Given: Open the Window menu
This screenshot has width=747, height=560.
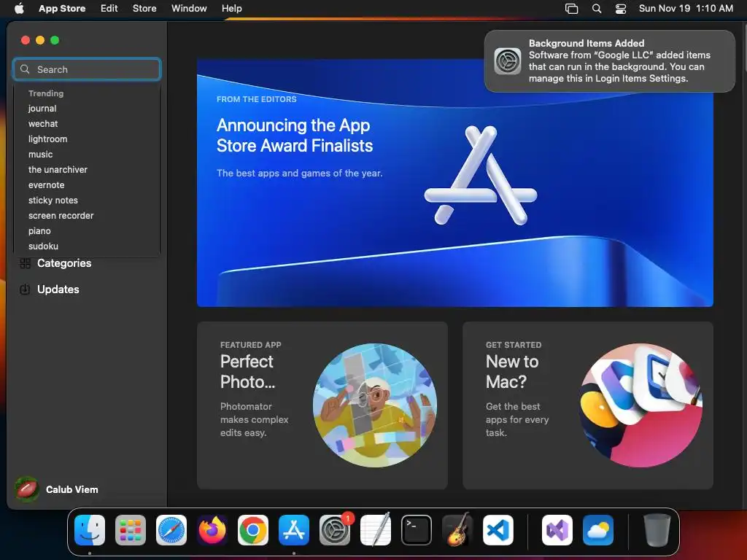Looking at the screenshot, I should pyautogui.click(x=189, y=8).
